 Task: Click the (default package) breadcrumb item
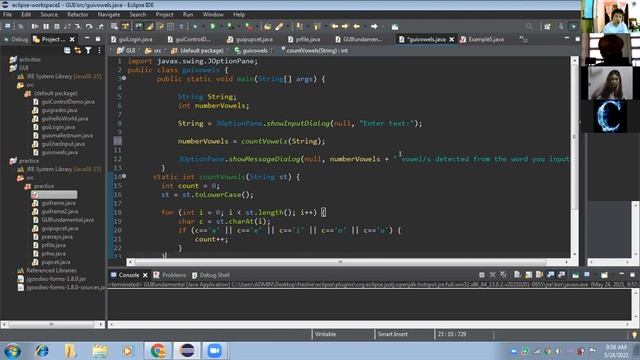click(197, 51)
